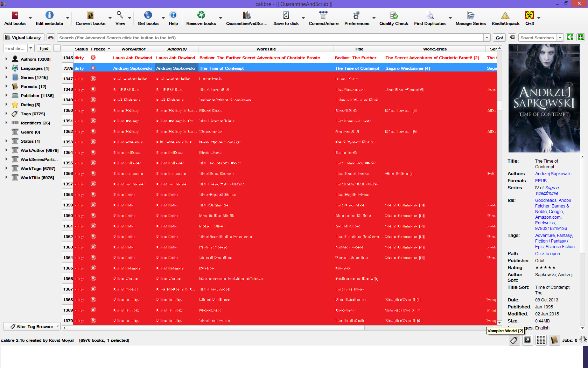Sort by the Author(s) column header
This screenshot has width=588, height=368.
pos(177,49)
